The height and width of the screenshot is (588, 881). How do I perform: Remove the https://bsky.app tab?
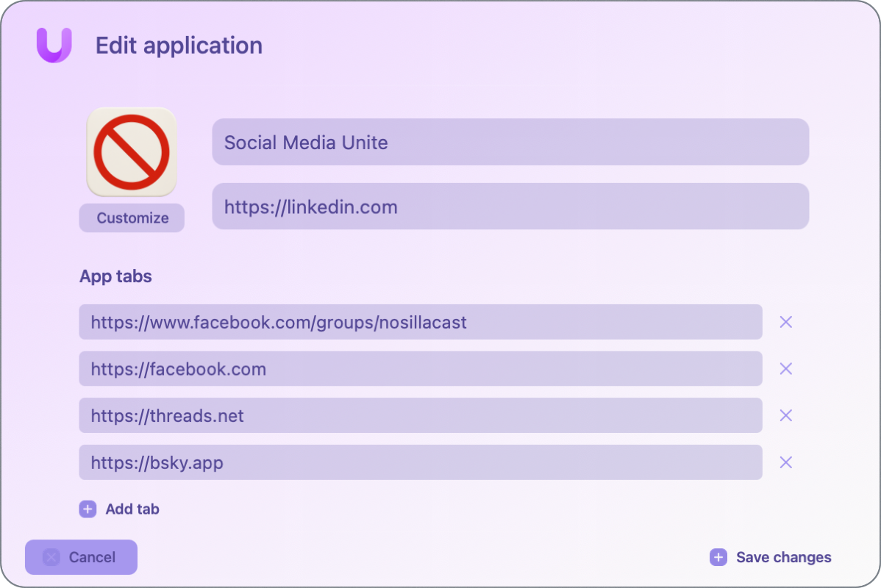coord(785,462)
